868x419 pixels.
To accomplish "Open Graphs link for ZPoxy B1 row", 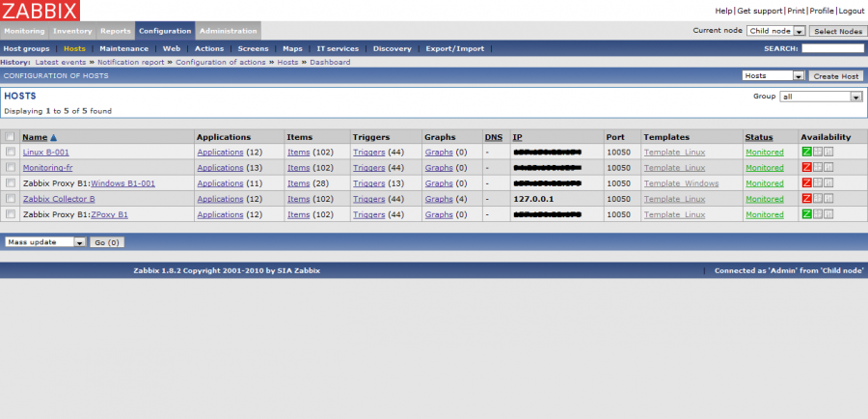I will (439, 214).
